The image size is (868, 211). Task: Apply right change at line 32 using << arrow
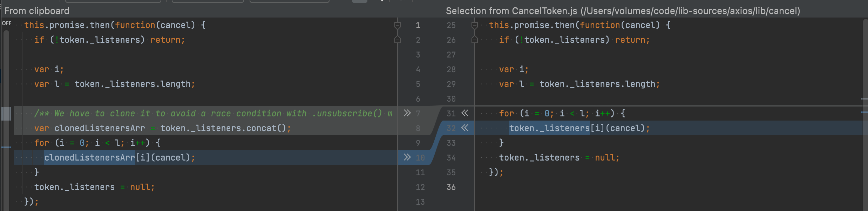pos(465,128)
